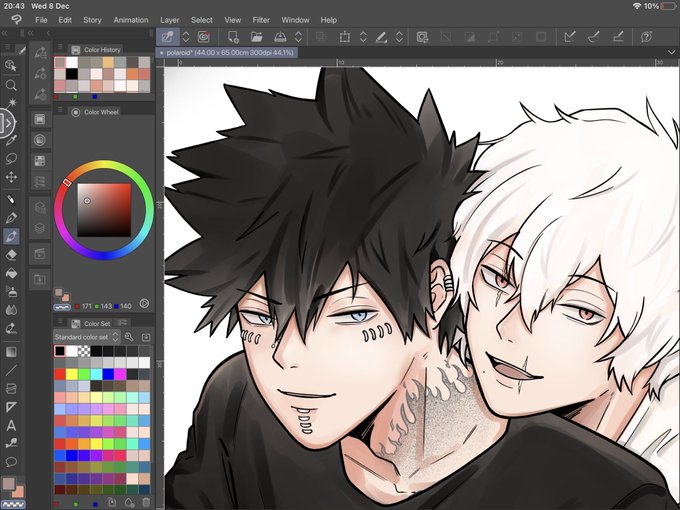Select the Eraser tool

tap(11, 255)
